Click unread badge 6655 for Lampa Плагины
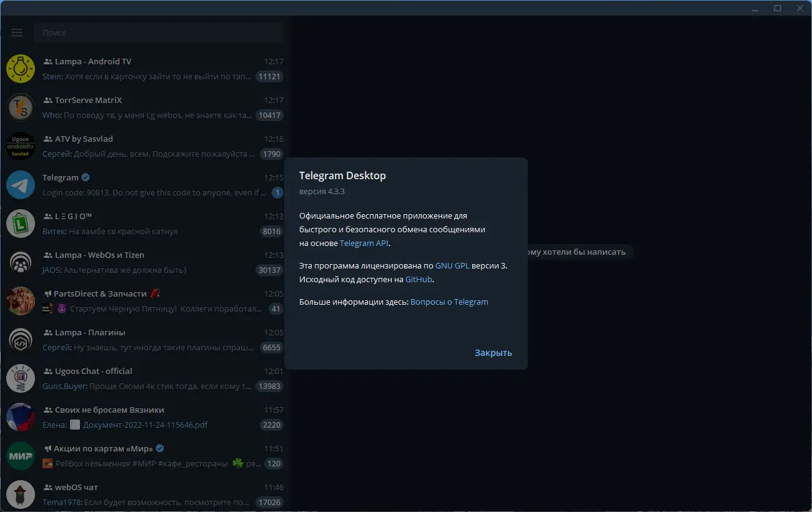The width and height of the screenshot is (812, 512). (272, 348)
